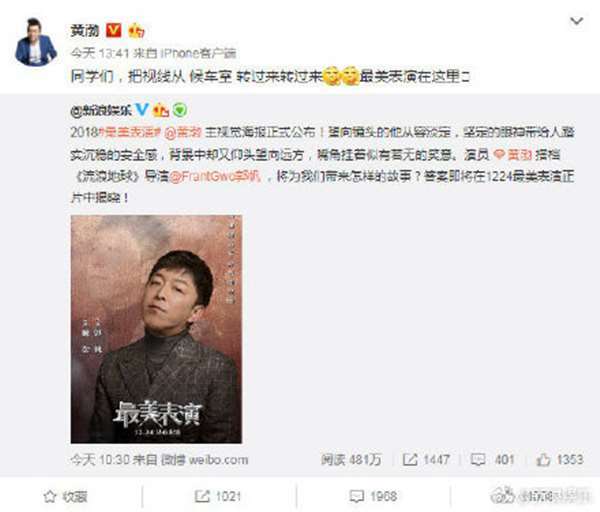The height and width of the screenshot is (512, 600).
Task: Open the 今天 13:41 post timestamp
Action: click(x=100, y=53)
